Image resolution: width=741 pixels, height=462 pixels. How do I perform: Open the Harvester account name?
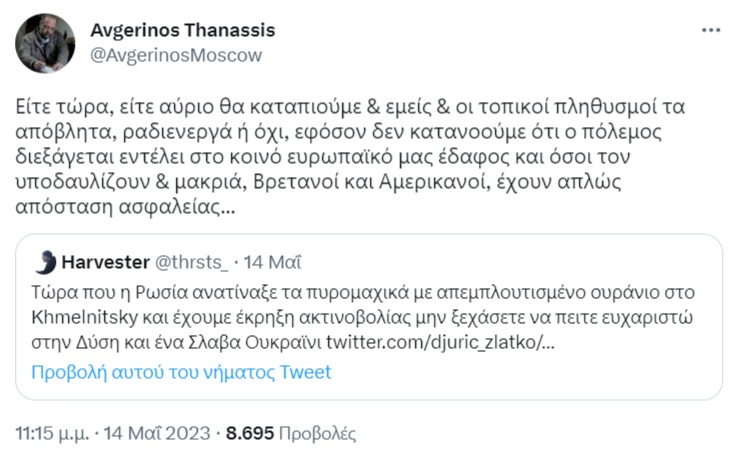[x=105, y=262]
